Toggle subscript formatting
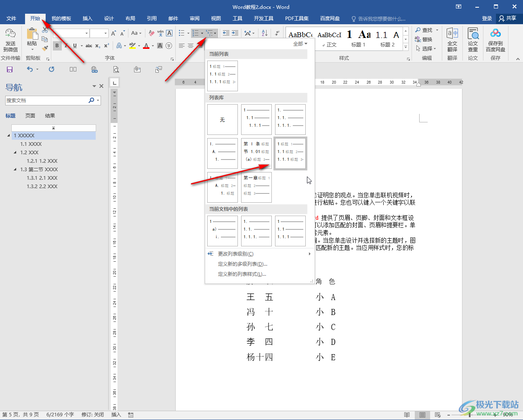This screenshot has height=420, width=523. click(98, 46)
